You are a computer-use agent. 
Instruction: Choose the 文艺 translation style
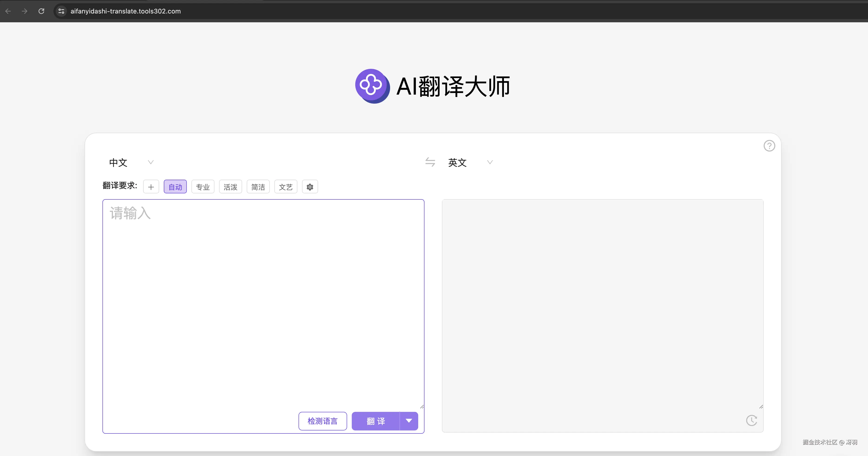click(286, 187)
